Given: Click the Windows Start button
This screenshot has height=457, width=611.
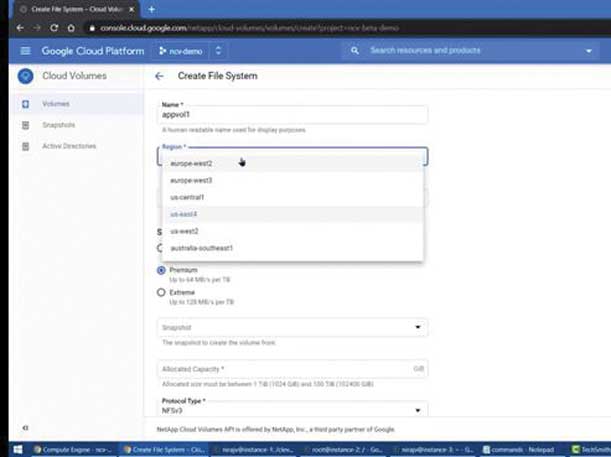Looking at the screenshot, I should [14, 449].
